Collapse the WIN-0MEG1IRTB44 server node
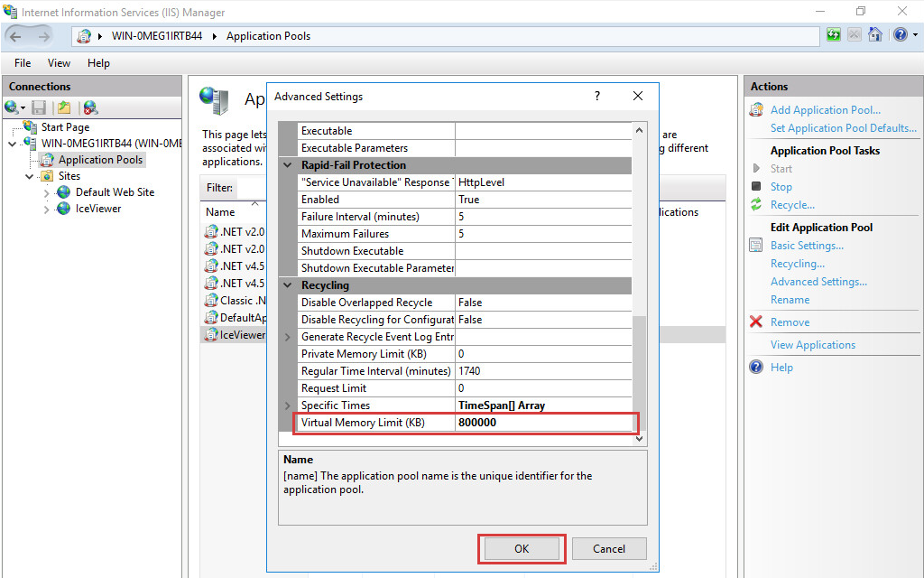Image resolution: width=924 pixels, height=578 pixels. (13, 144)
